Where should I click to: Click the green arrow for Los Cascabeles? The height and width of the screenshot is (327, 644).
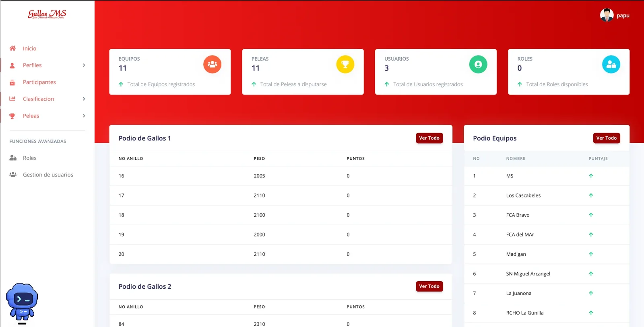coord(591,195)
